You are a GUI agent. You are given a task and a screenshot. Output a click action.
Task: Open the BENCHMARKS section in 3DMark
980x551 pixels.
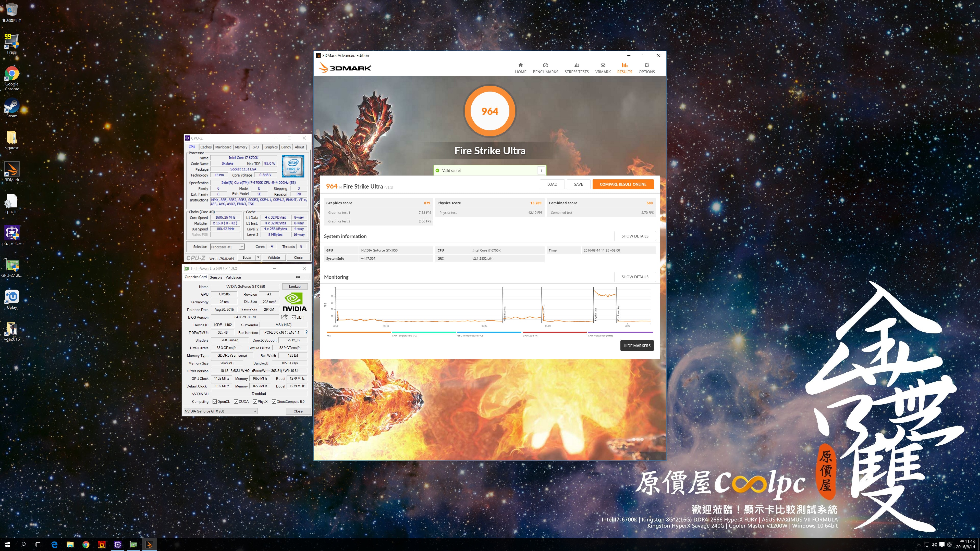(545, 68)
